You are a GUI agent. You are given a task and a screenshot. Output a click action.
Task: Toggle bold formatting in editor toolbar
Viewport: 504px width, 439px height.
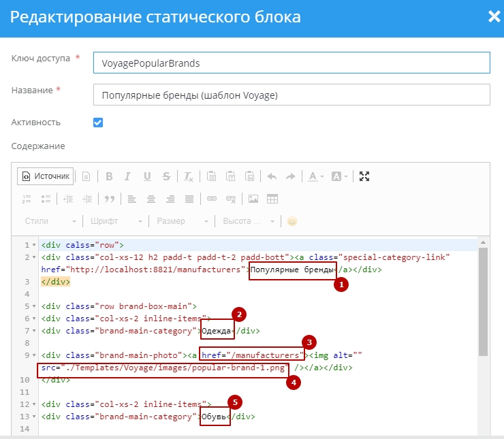[109, 176]
